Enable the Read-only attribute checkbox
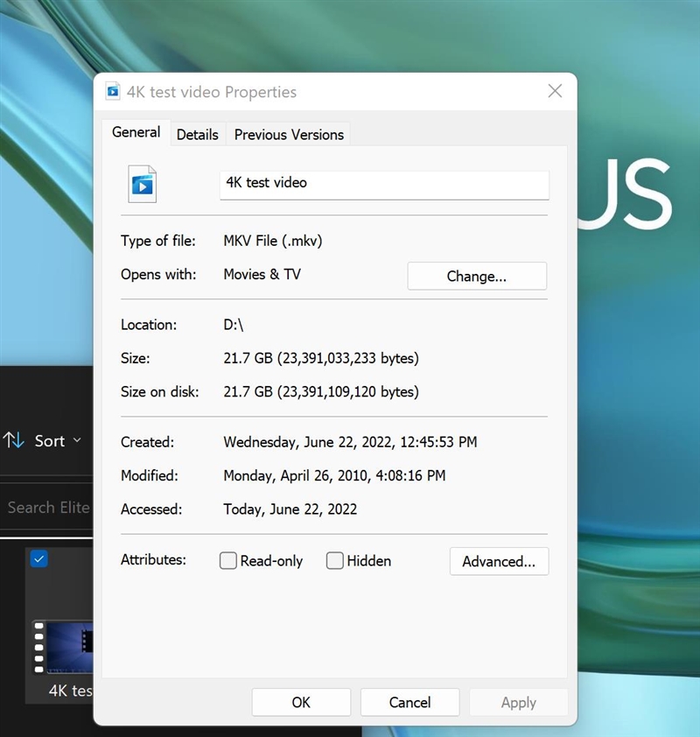Image resolution: width=700 pixels, height=737 pixels. coord(228,560)
